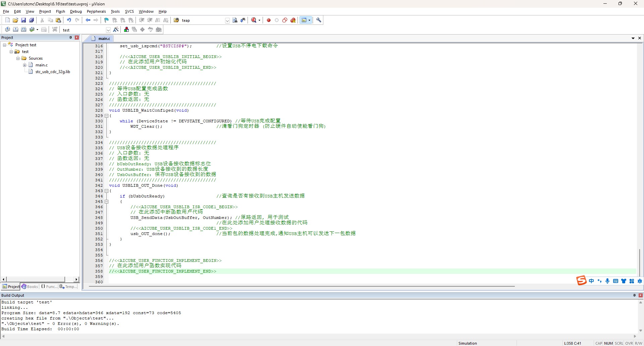Navigate forwards with the right arrow
The image size is (644, 346).
click(x=96, y=20)
